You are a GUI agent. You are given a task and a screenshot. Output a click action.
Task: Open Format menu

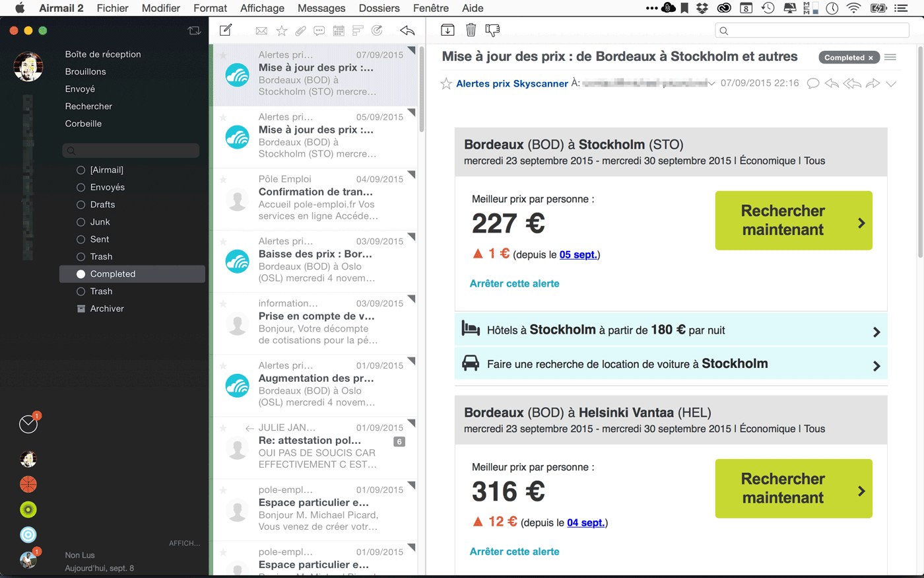point(210,8)
